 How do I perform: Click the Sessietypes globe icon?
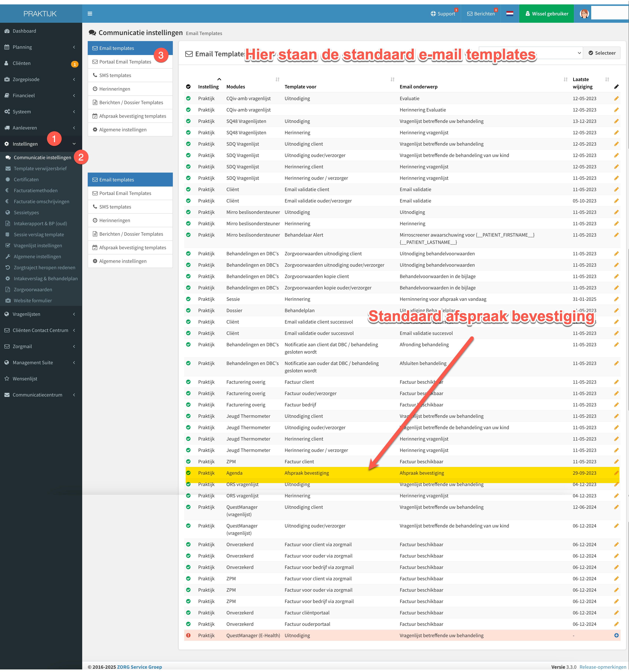point(8,213)
